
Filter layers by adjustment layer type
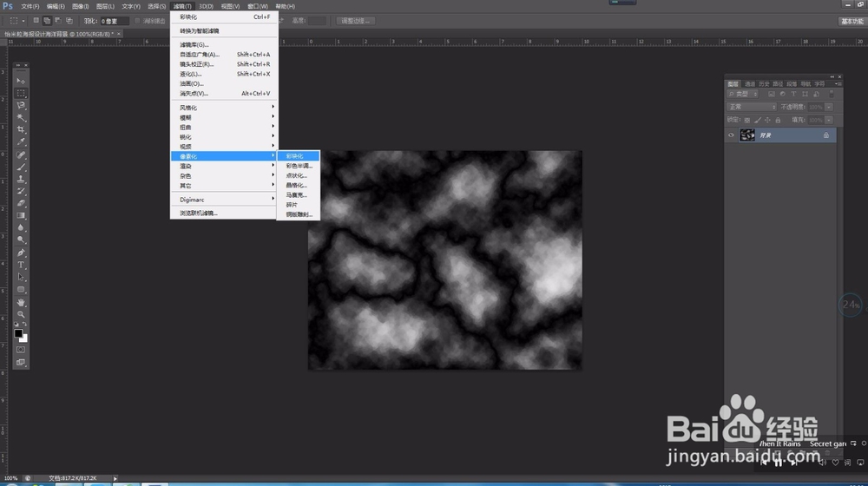point(782,94)
